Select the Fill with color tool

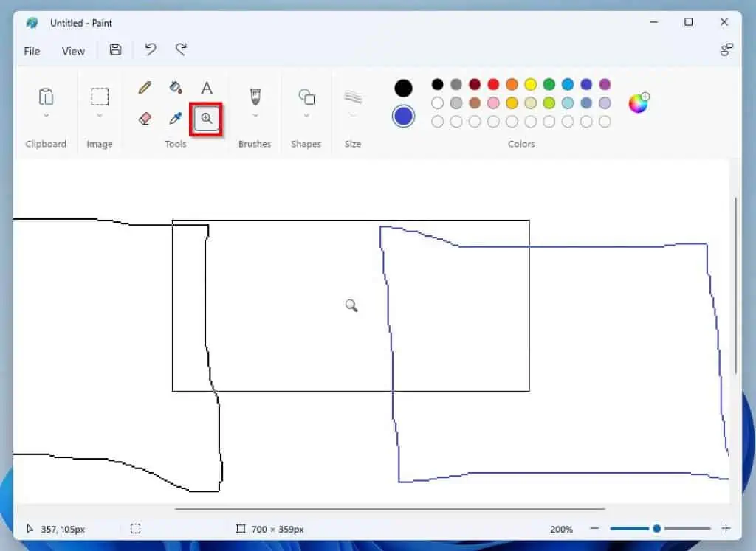click(175, 87)
